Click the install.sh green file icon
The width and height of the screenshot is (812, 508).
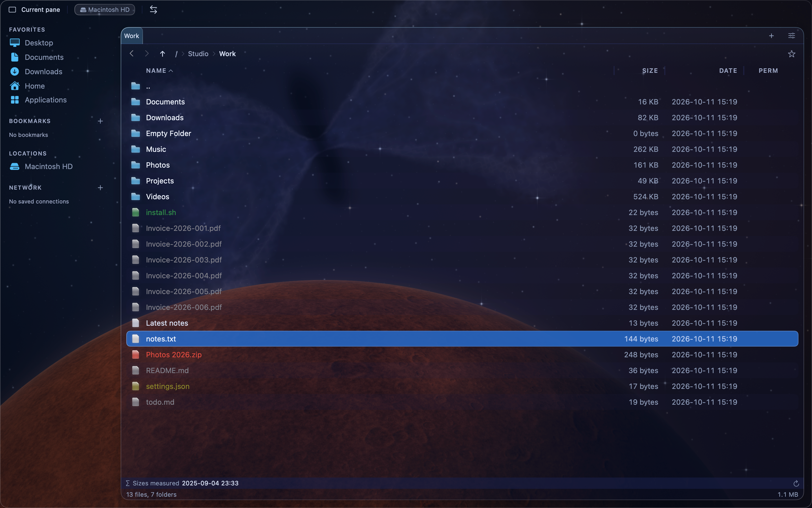point(136,212)
